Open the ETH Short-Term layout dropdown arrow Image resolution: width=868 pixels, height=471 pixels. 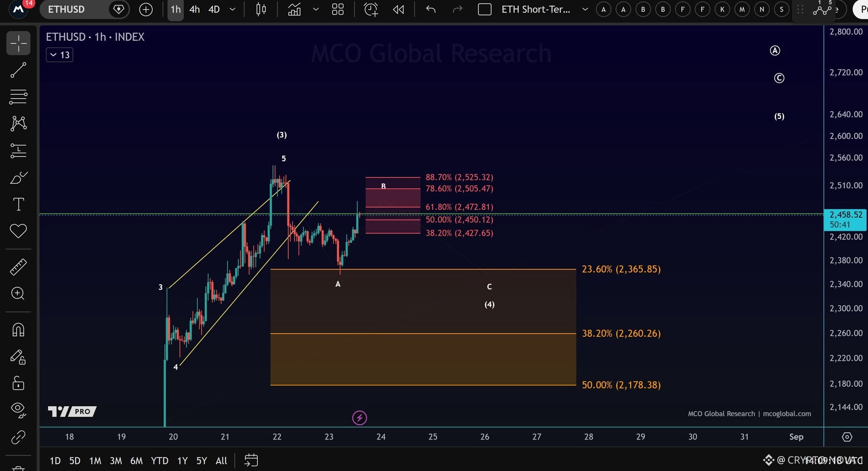[585, 9]
